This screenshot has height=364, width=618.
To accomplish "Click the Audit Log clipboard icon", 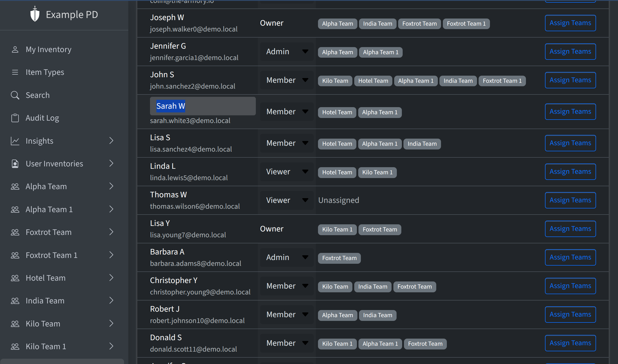I will click(x=15, y=118).
